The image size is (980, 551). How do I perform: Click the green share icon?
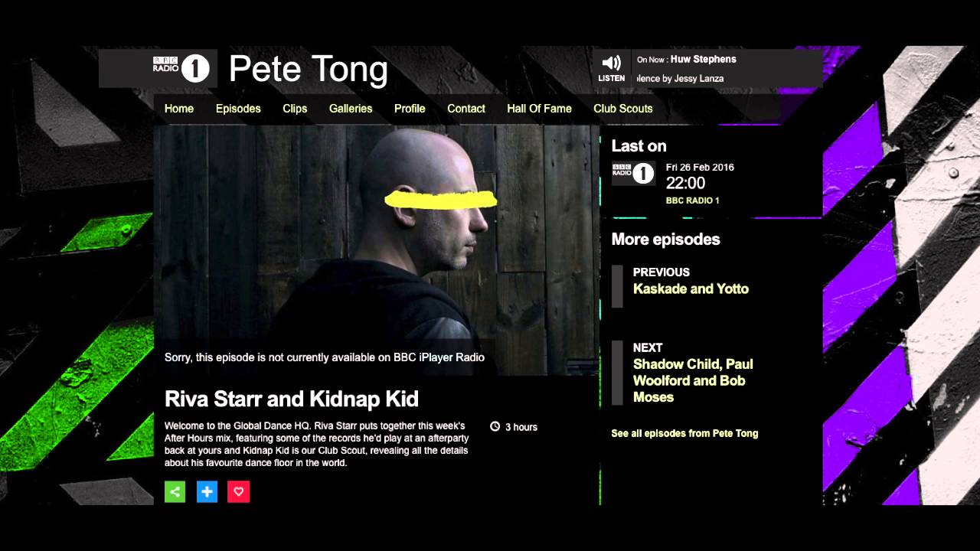click(175, 491)
